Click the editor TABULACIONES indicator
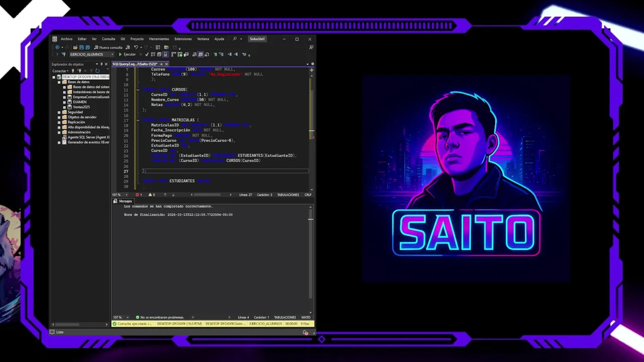Image resolution: width=644 pixels, height=362 pixels. (288, 195)
